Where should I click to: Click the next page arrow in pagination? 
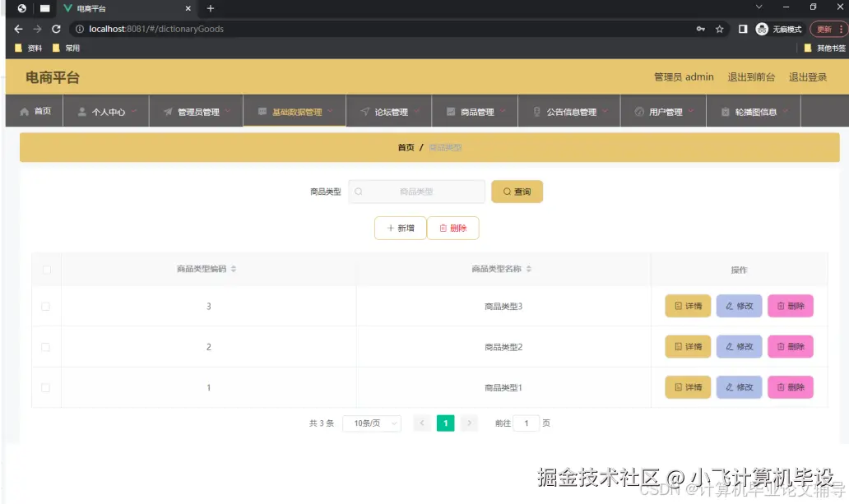[x=469, y=423]
